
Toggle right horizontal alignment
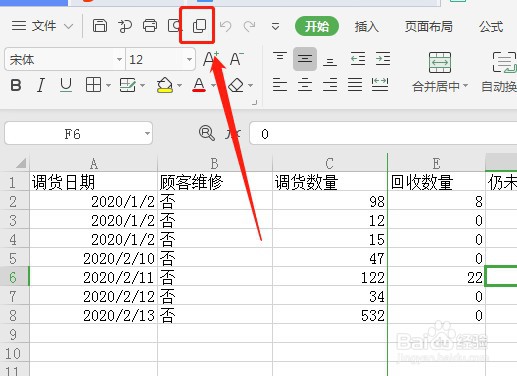(x=330, y=85)
